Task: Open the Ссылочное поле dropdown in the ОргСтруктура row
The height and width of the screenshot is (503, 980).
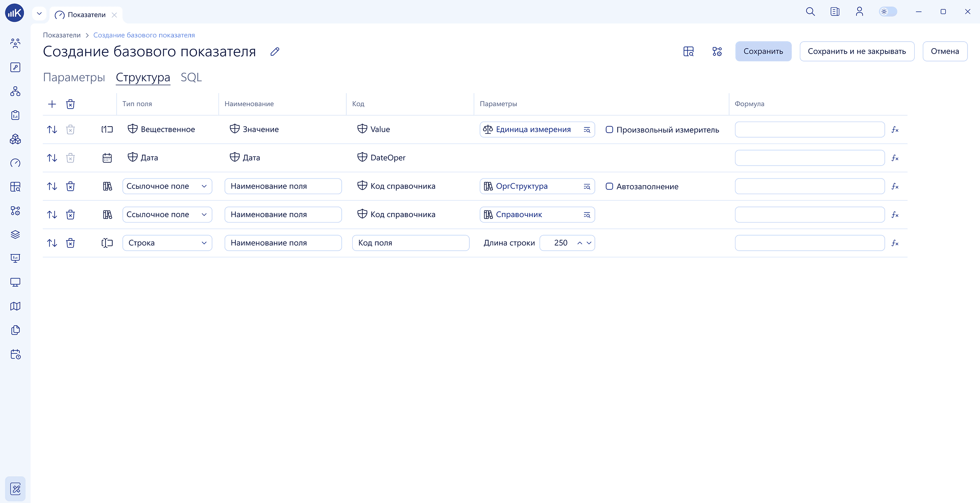Action: (x=167, y=186)
